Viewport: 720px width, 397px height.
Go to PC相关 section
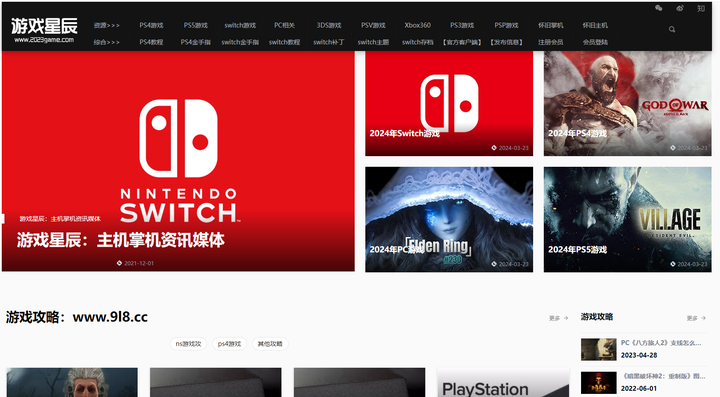[x=284, y=25]
